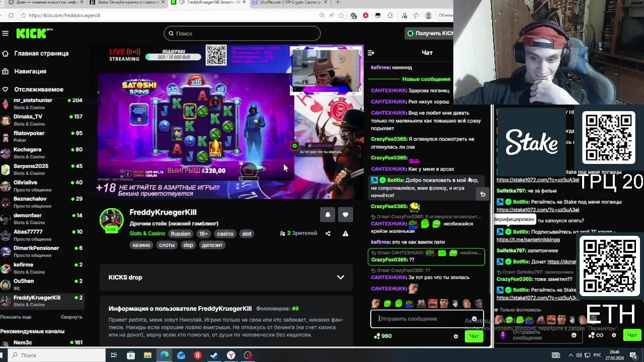Click the Steam icon in taskbar

(214, 355)
